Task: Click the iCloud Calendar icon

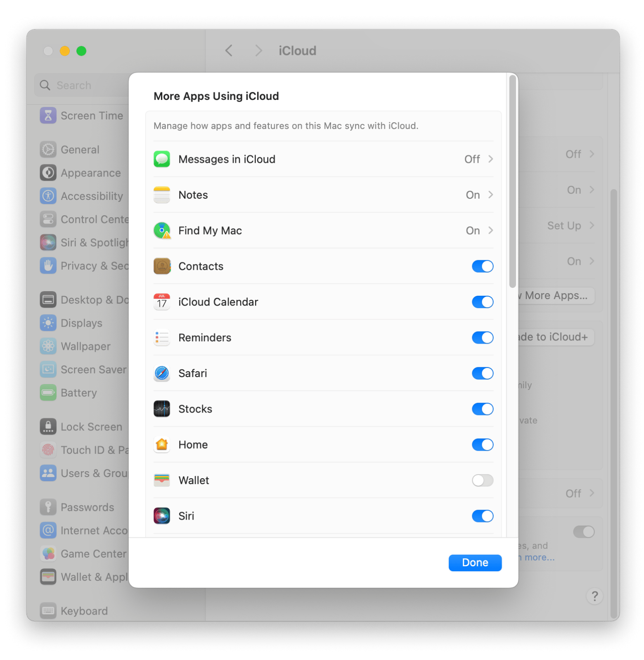Action: [161, 302]
